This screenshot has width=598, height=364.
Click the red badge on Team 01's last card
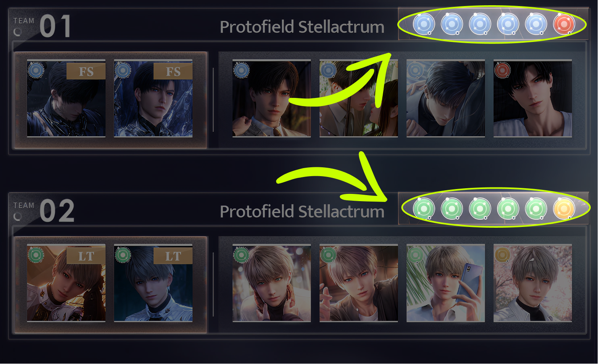tap(502, 71)
